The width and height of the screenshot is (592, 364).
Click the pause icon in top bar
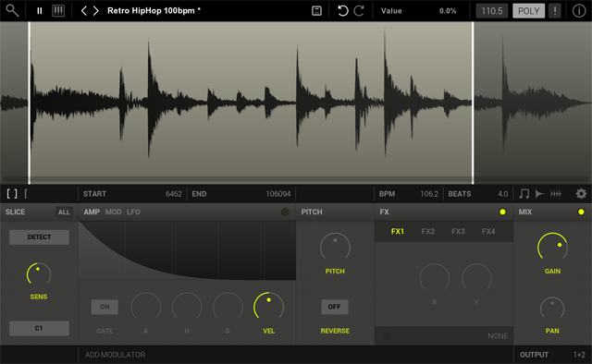(x=39, y=11)
